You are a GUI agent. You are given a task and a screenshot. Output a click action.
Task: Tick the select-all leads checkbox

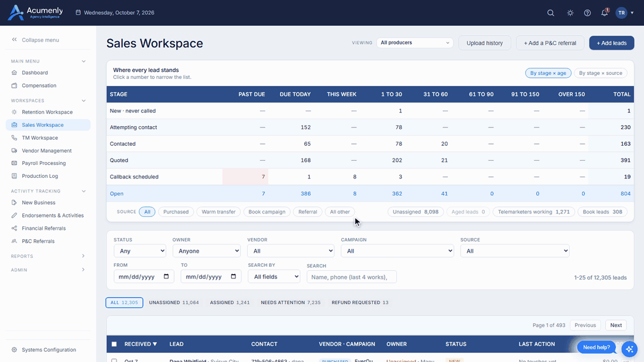coord(114,344)
